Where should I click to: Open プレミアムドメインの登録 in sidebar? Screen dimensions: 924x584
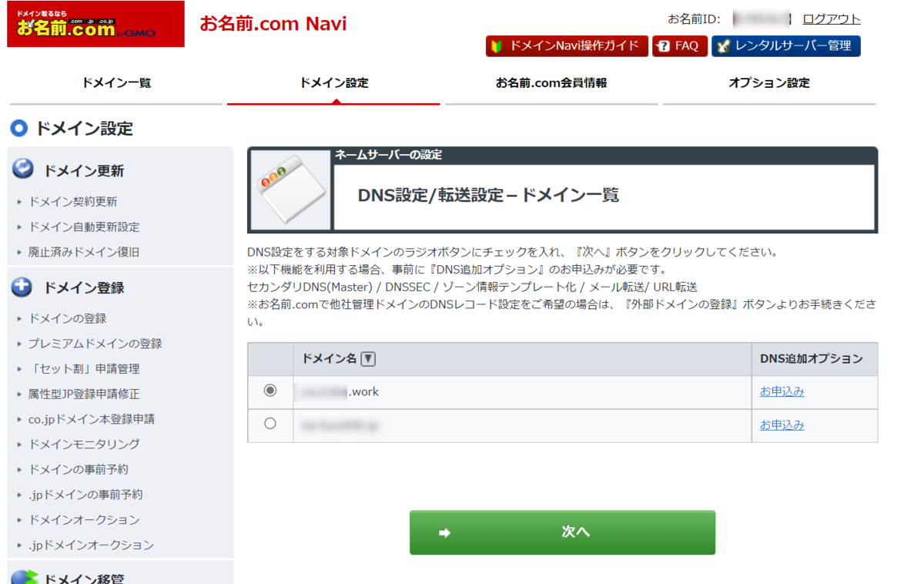pos(95,344)
